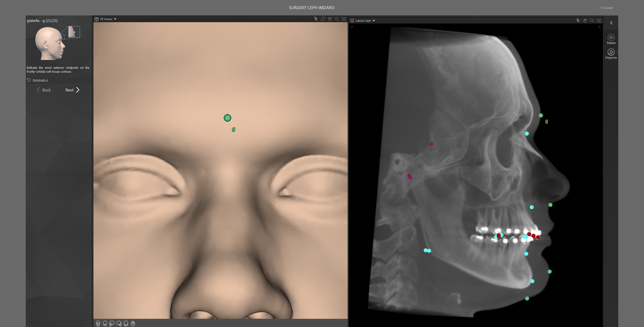Fit Lateral Ceph view to window
644x327 pixels.
(599, 20)
